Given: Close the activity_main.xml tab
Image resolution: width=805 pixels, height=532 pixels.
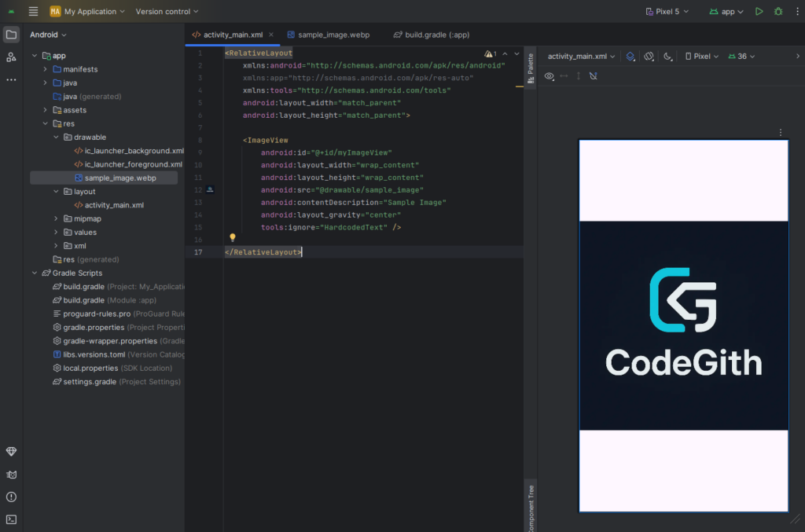Looking at the screenshot, I should point(271,35).
